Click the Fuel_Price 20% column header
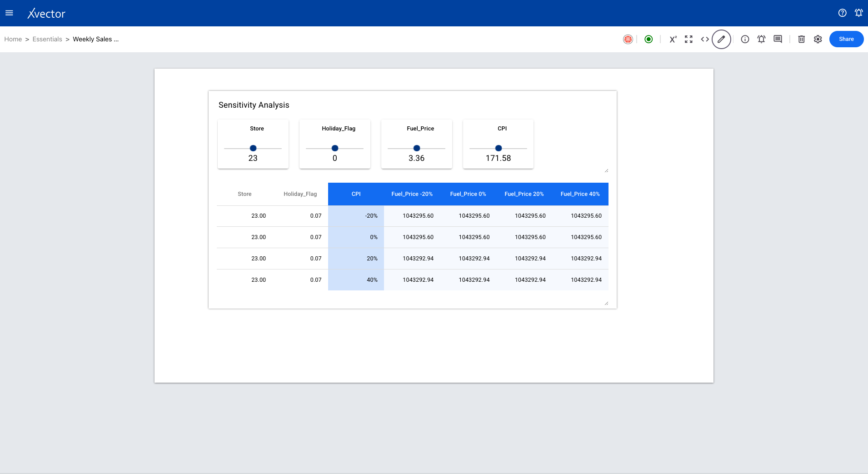This screenshot has height=474, width=868. (524, 194)
